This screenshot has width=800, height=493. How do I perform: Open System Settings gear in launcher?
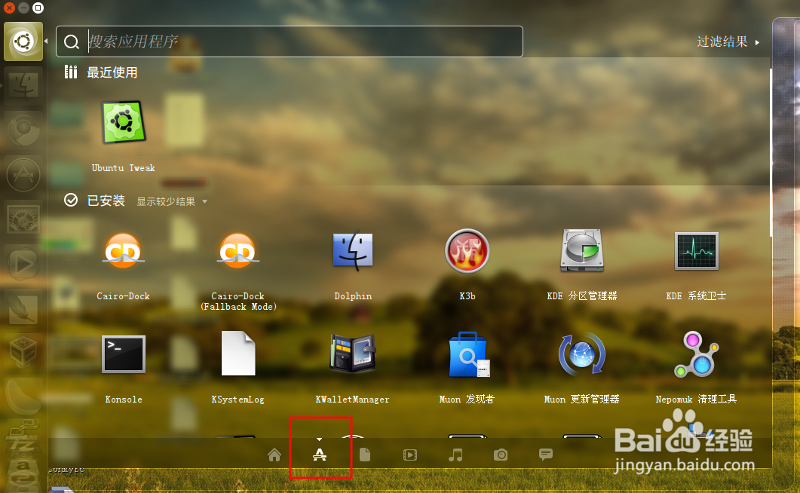pos(23,219)
